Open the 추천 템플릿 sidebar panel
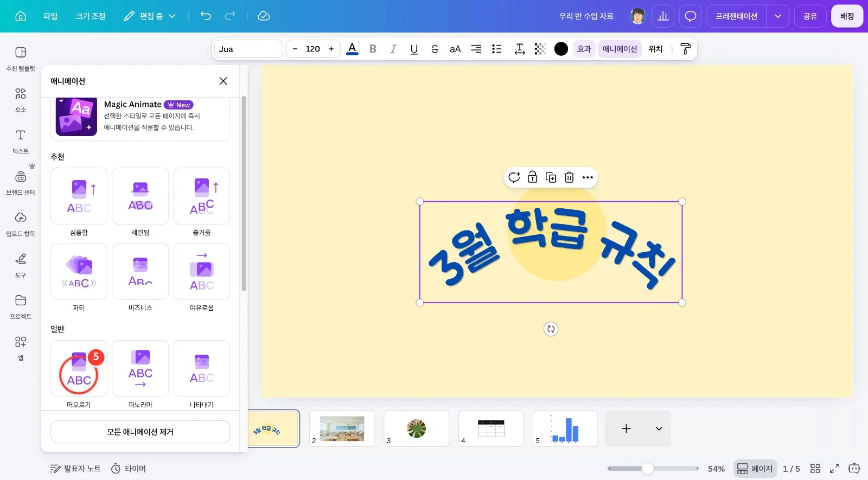 click(21, 59)
